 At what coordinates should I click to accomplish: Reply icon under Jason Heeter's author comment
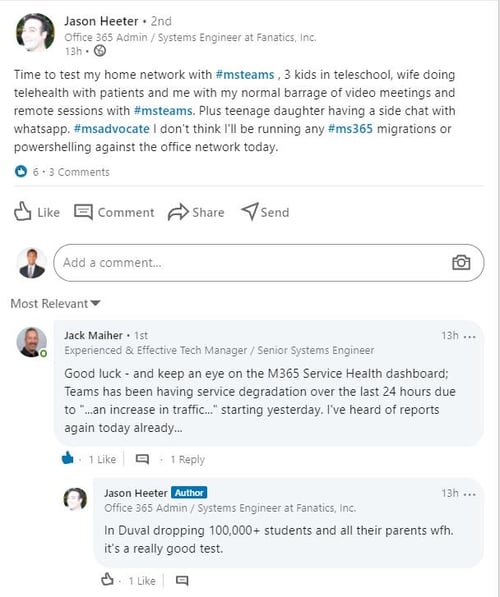(x=182, y=581)
